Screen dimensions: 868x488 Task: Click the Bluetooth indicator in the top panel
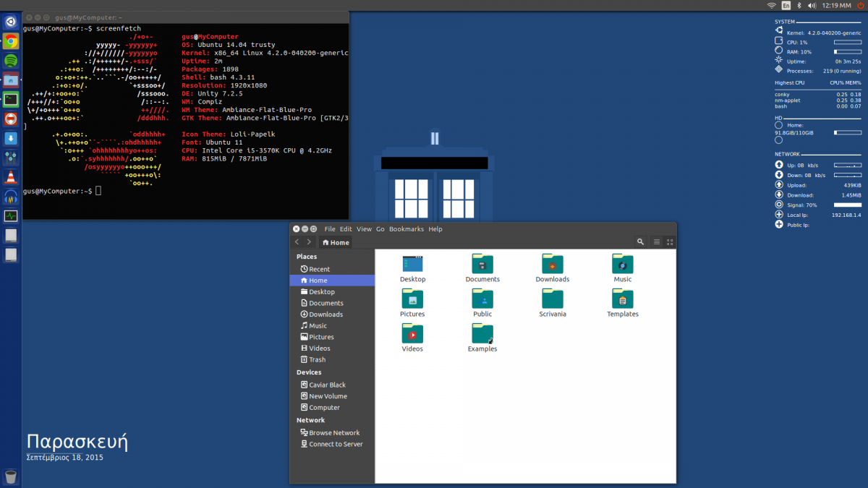(799, 5)
